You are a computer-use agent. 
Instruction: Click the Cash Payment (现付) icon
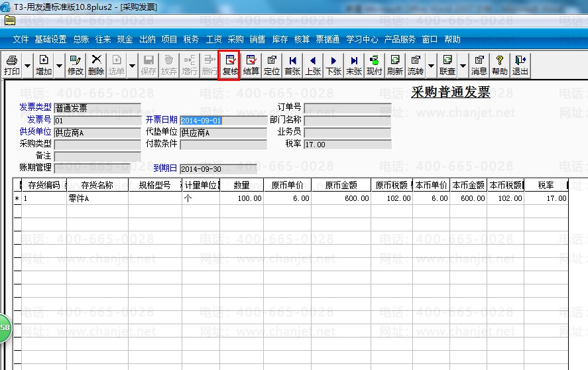[x=375, y=65]
